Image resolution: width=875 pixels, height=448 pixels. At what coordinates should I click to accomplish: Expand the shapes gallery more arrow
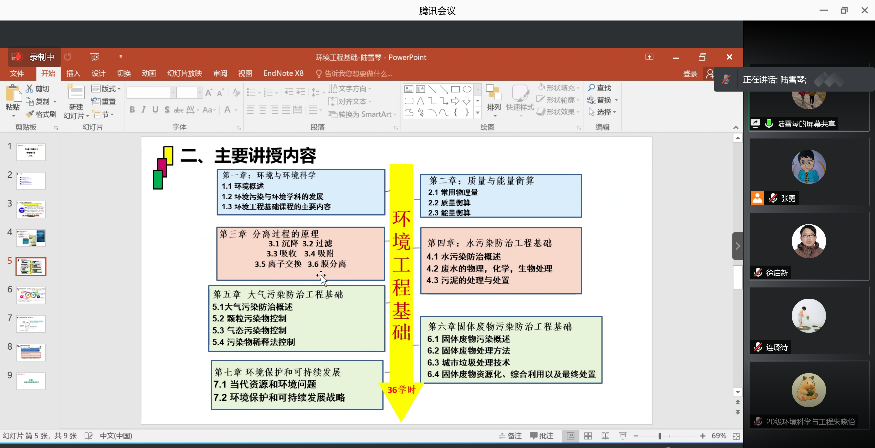pyautogui.click(x=479, y=114)
